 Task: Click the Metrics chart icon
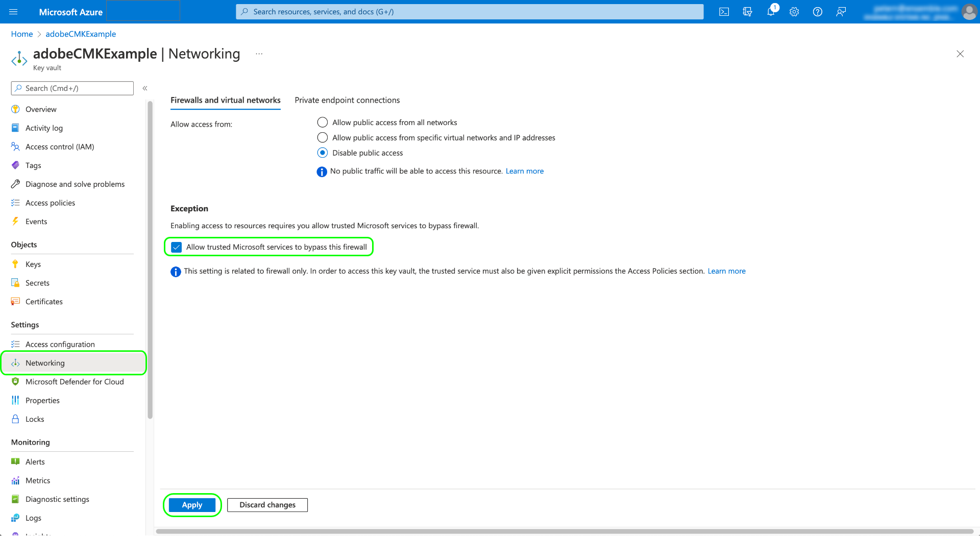click(15, 480)
